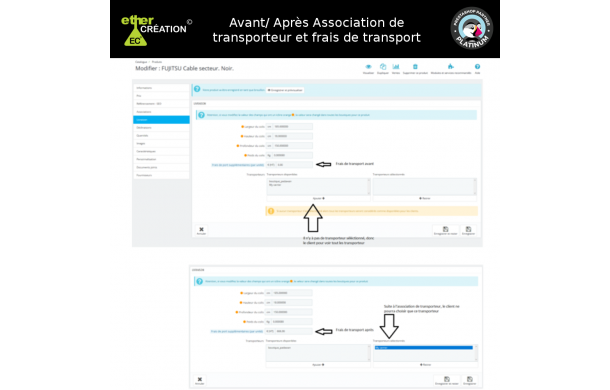This screenshot has width=610, height=390.
Task: Click the Dupliquer product icon
Action: (383, 67)
